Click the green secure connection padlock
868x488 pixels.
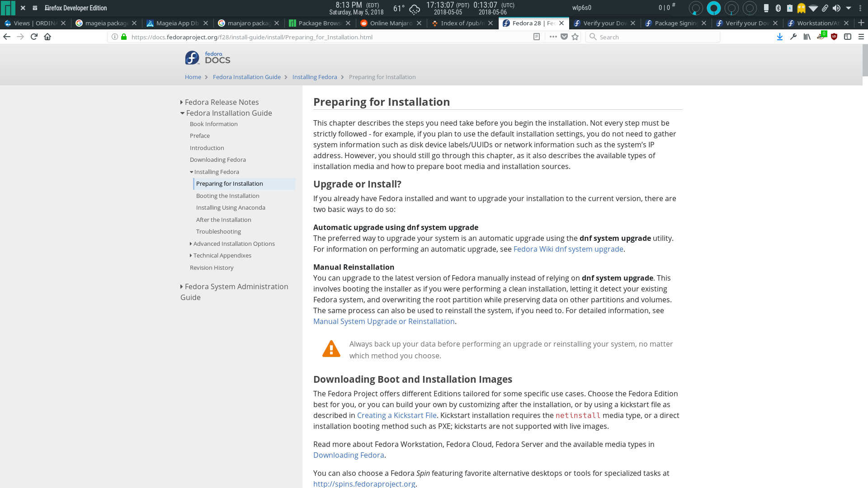(124, 37)
